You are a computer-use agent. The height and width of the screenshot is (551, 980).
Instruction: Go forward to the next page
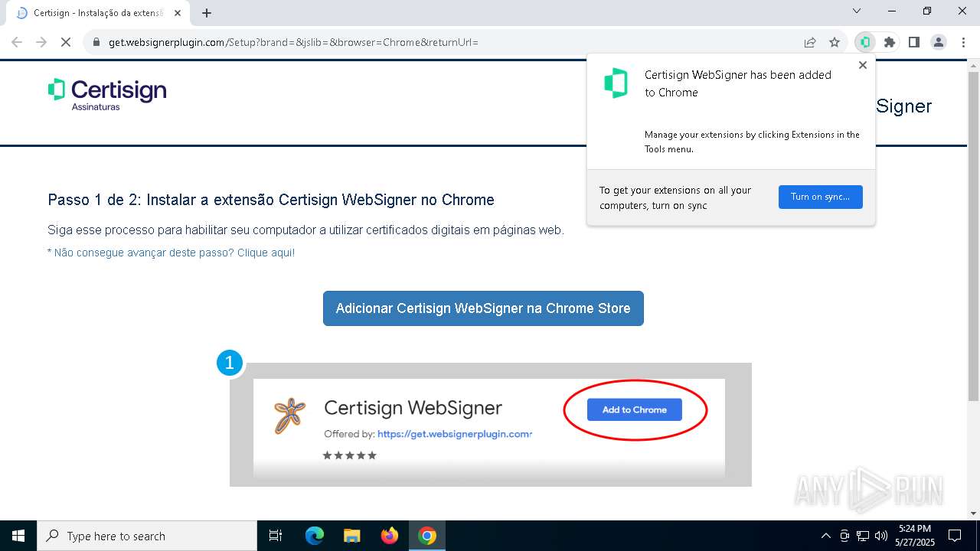[41, 42]
